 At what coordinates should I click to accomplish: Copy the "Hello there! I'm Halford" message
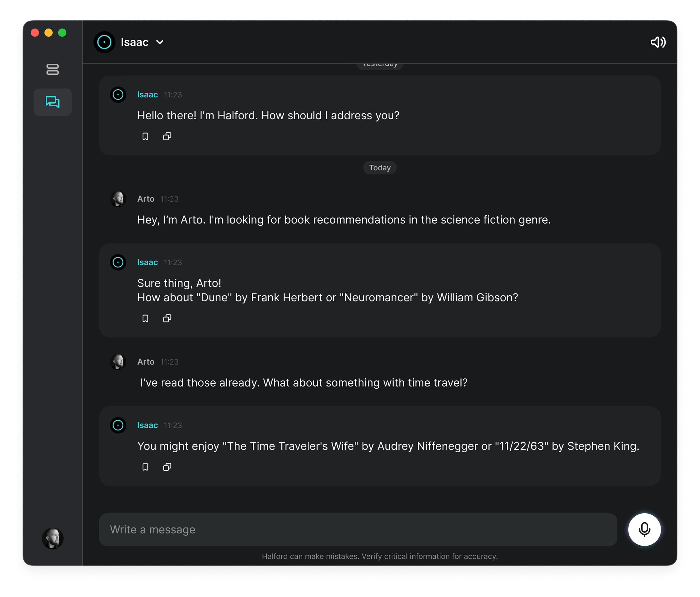click(x=167, y=136)
